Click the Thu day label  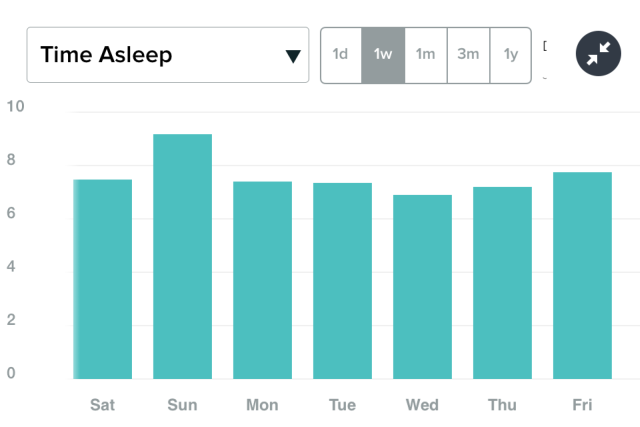point(502,405)
